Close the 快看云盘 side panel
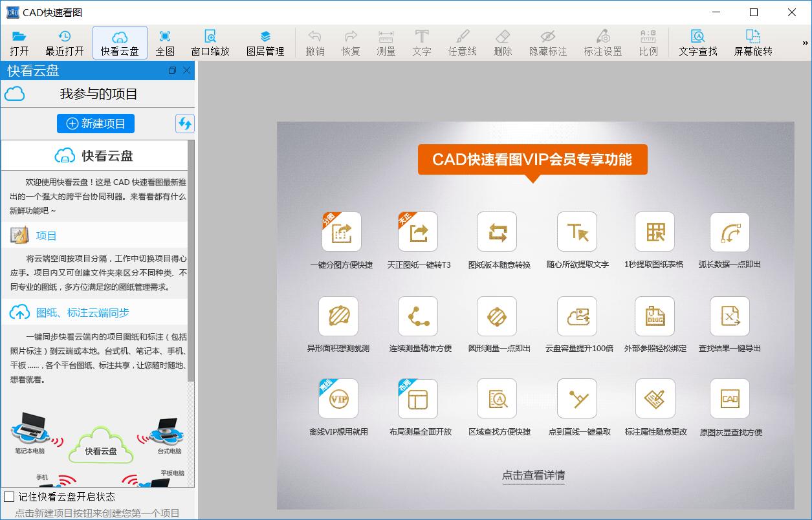Image resolution: width=812 pixels, height=520 pixels. (x=187, y=70)
